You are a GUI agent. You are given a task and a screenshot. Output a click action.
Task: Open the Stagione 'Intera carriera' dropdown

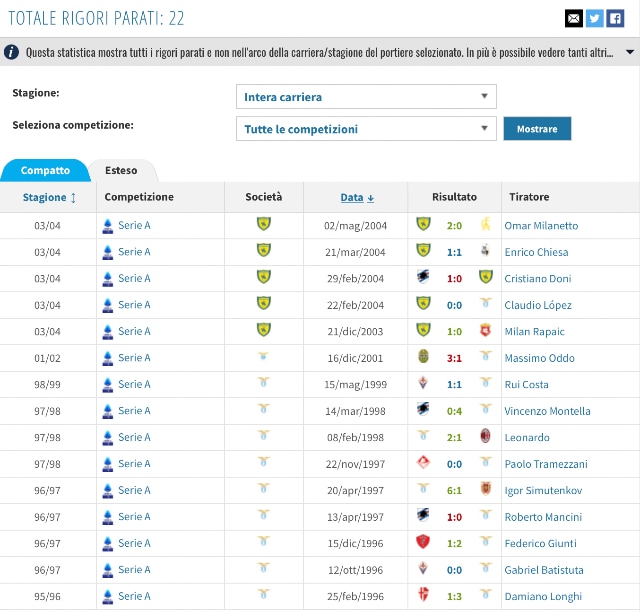click(x=366, y=96)
